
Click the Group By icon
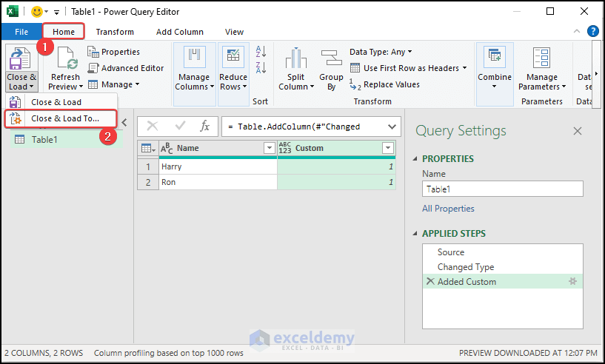click(332, 58)
